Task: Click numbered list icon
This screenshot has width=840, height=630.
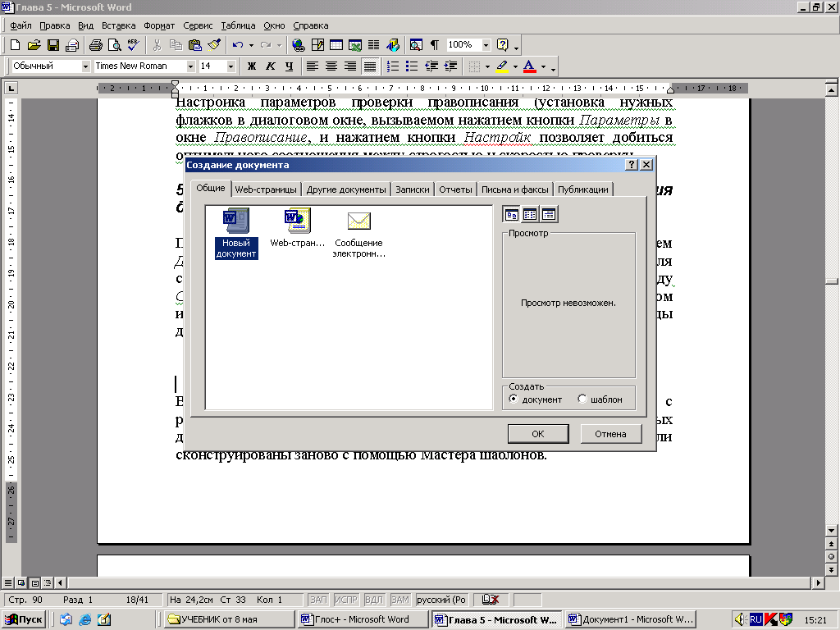Action: point(393,66)
